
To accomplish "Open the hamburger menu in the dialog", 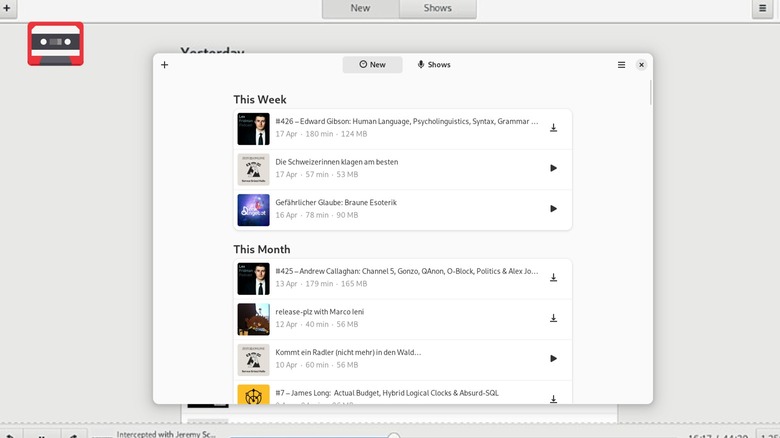I will point(621,65).
